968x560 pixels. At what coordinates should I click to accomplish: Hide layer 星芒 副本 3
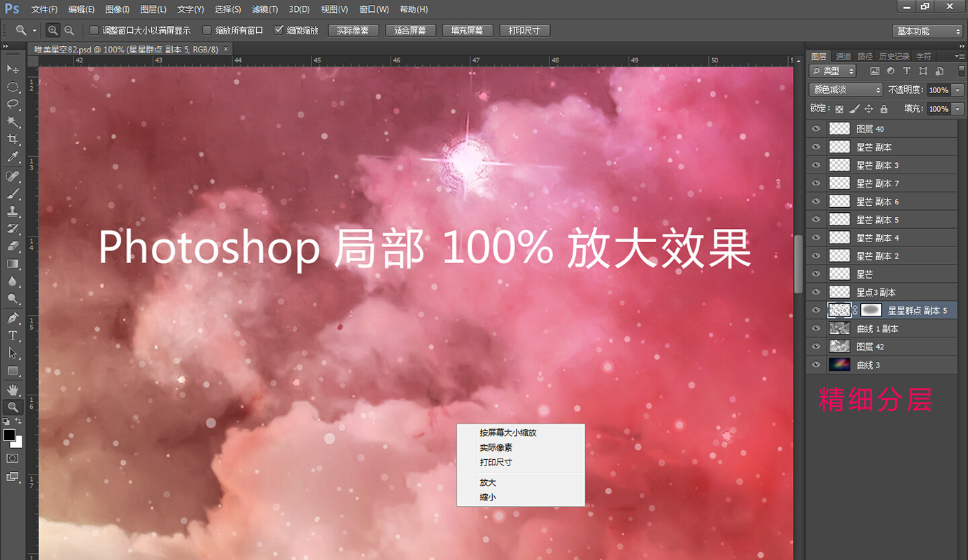pyautogui.click(x=815, y=165)
